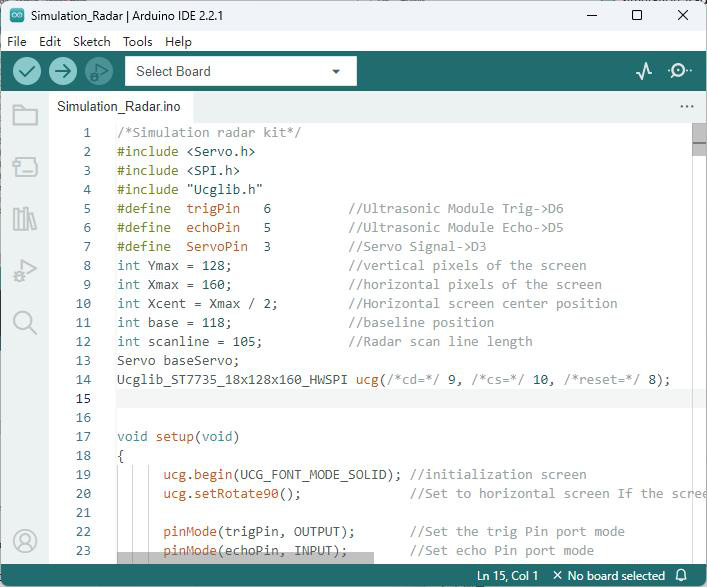Open the editor tab options ellipsis menu
707x587 pixels.
point(687,106)
